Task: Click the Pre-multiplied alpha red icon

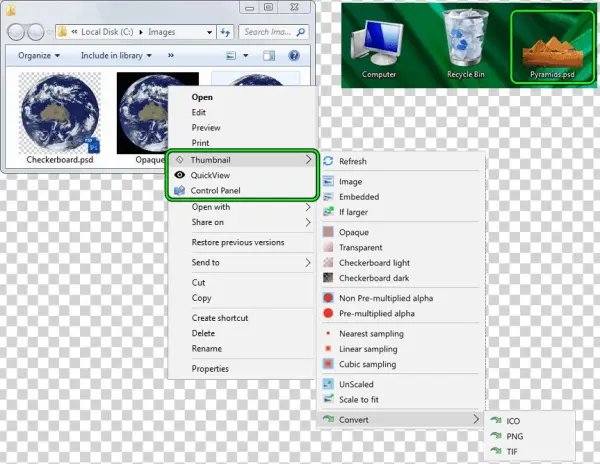Action: 328,313
